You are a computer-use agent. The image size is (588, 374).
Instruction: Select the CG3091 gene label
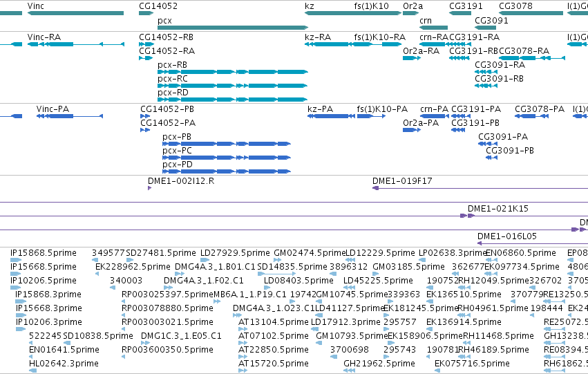492,21
